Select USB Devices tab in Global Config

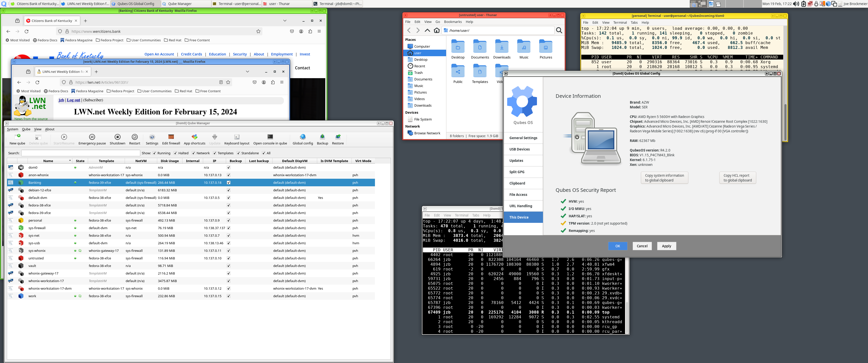[523, 149]
